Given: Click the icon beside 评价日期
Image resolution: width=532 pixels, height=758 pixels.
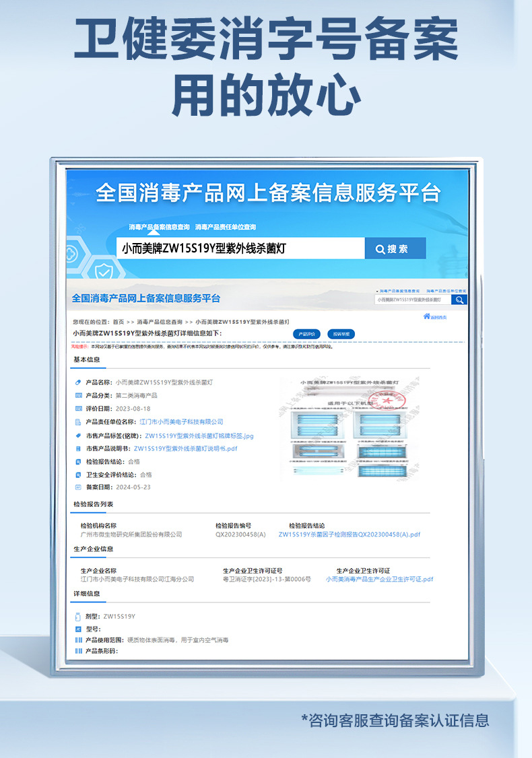Looking at the screenshot, I should point(78,409).
